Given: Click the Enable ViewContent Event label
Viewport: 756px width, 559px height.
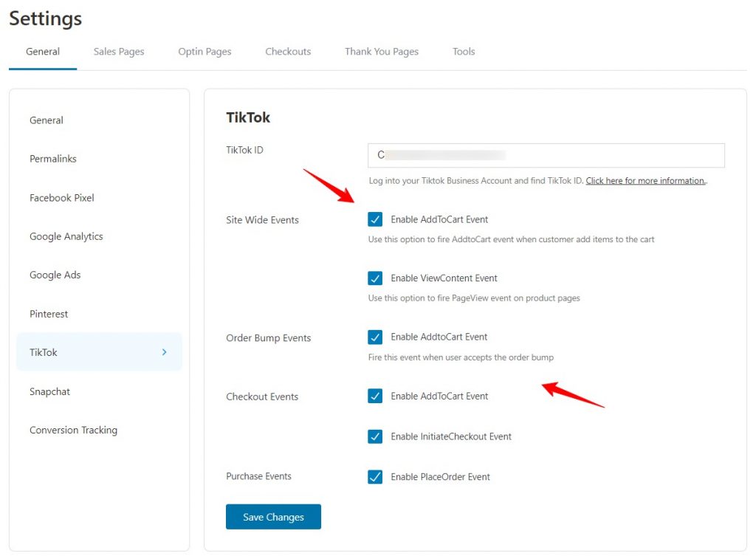Looking at the screenshot, I should [444, 278].
